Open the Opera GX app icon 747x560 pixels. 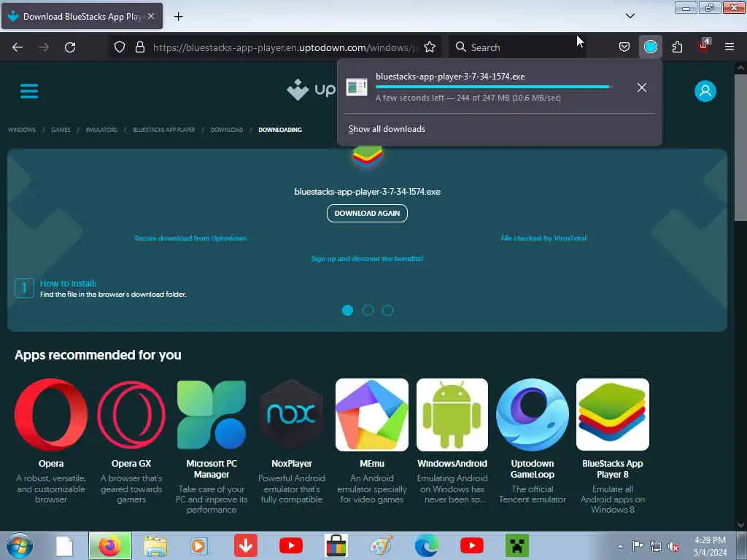pos(131,415)
